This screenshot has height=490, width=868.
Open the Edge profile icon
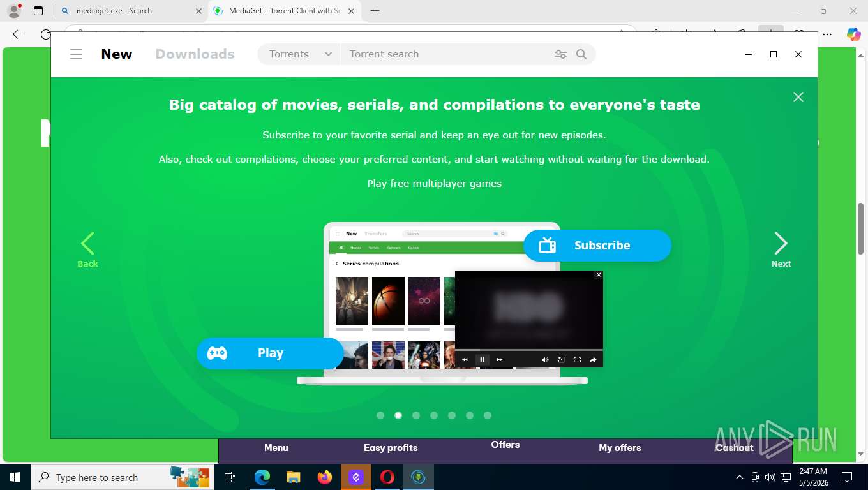tap(14, 11)
